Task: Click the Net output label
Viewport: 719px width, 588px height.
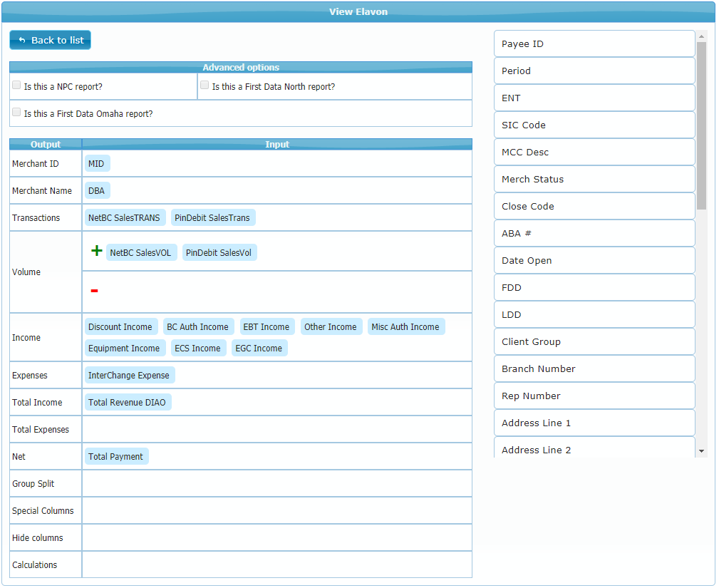Action: 19,457
